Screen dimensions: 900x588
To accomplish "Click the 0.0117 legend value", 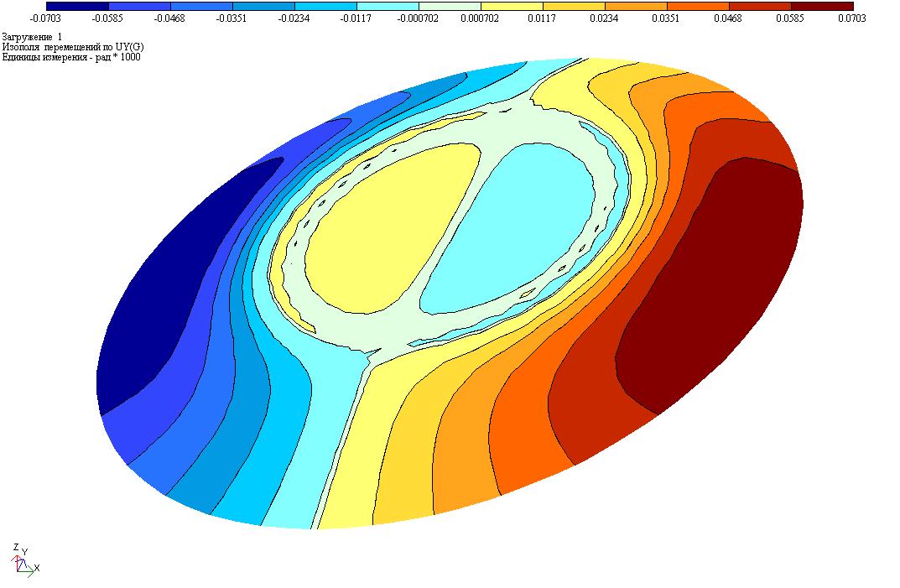I will coord(542,18).
